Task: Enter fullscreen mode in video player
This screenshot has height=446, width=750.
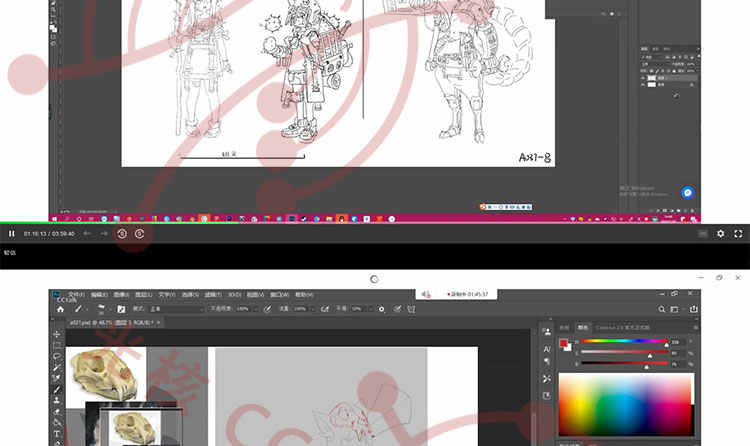Action: (738, 233)
